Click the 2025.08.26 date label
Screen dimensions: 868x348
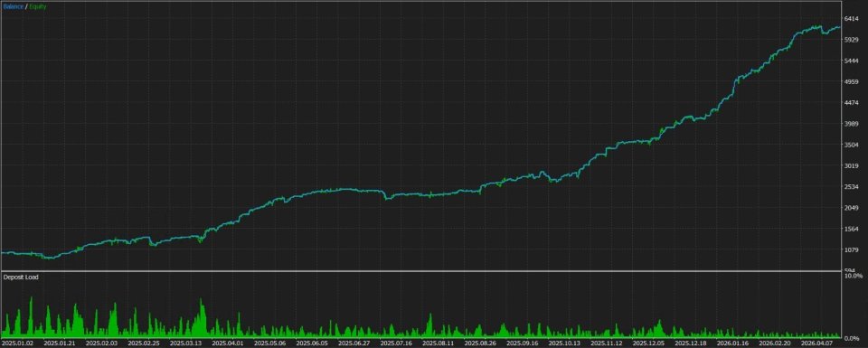480,343
